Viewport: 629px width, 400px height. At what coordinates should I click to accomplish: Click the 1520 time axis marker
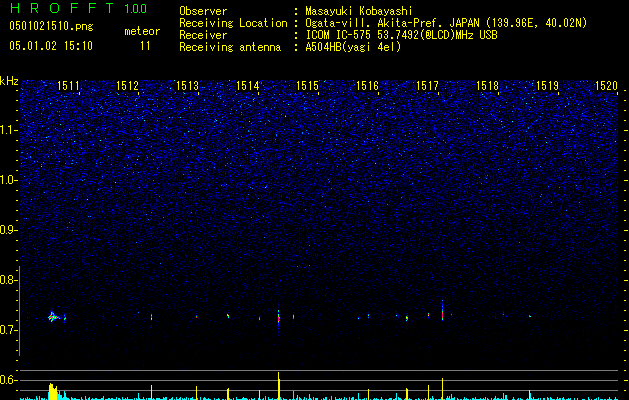click(x=606, y=86)
